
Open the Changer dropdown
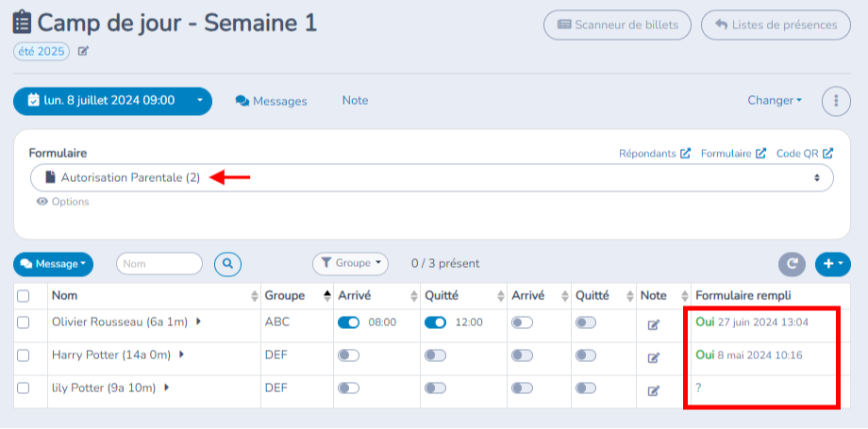[775, 101]
